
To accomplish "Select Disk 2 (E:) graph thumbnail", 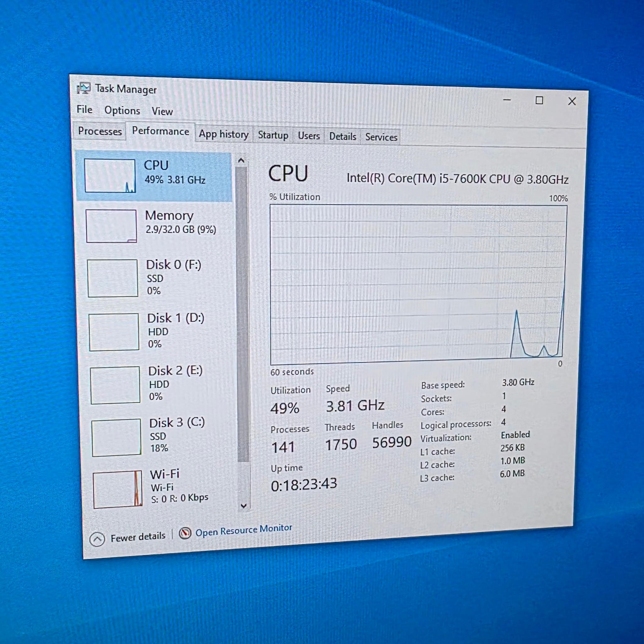I will click(x=115, y=385).
